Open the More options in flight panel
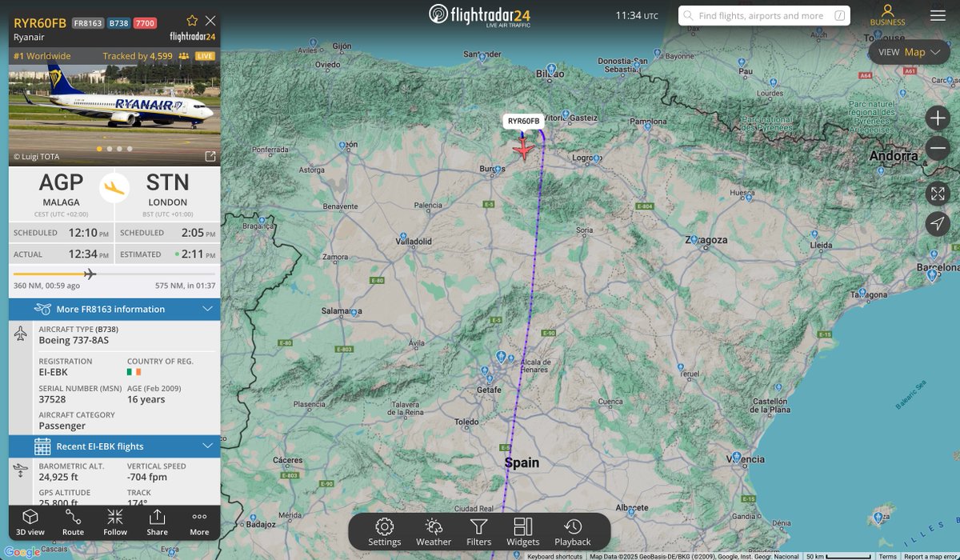 (x=199, y=522)
